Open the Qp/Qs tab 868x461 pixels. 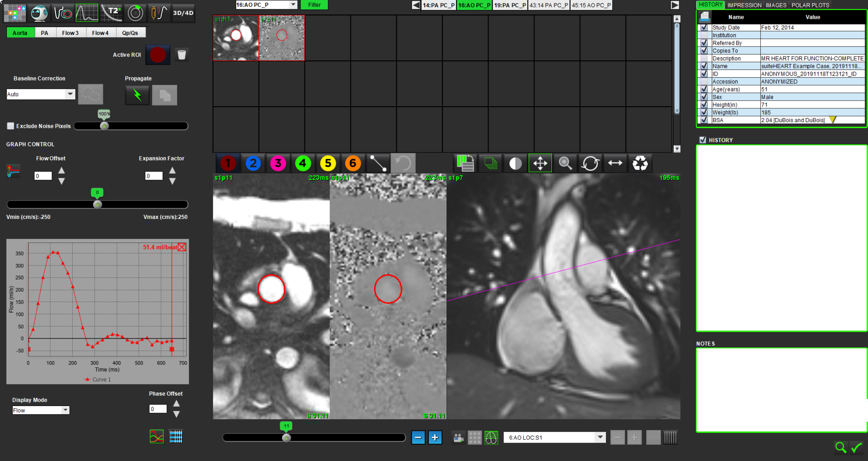point(130,33)
